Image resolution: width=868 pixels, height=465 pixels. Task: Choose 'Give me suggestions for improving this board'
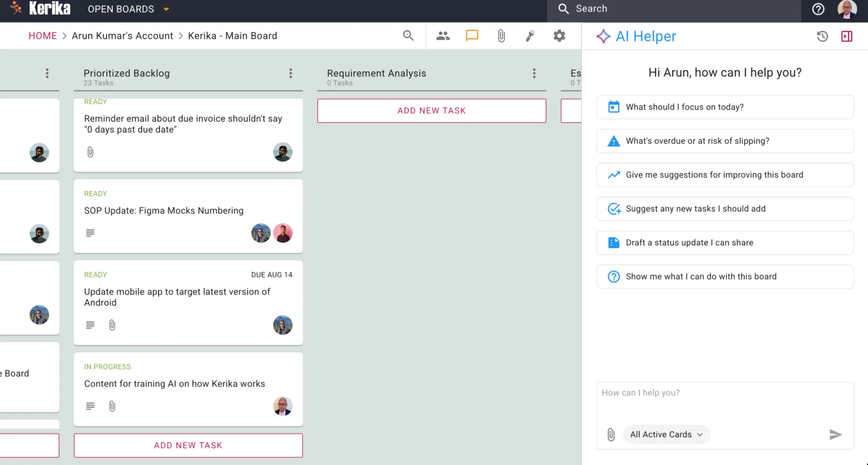725,175
